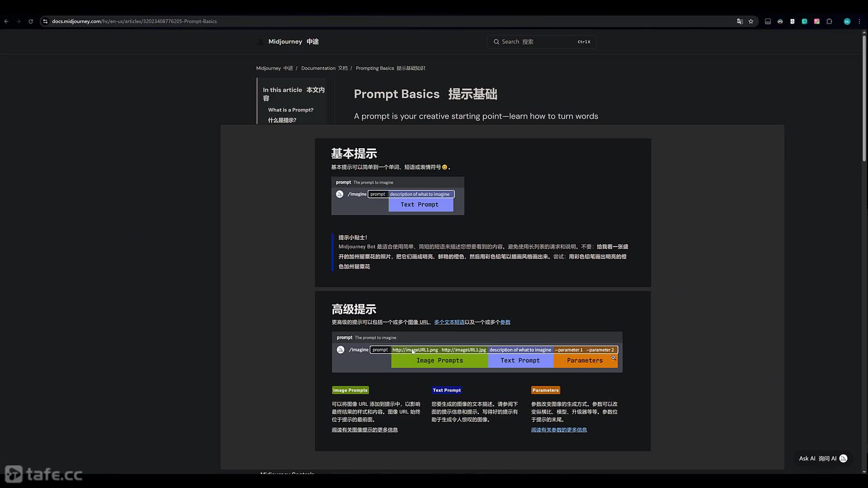
Task: Click the orange Parameters label badge
Action: (x=546, y=390)
